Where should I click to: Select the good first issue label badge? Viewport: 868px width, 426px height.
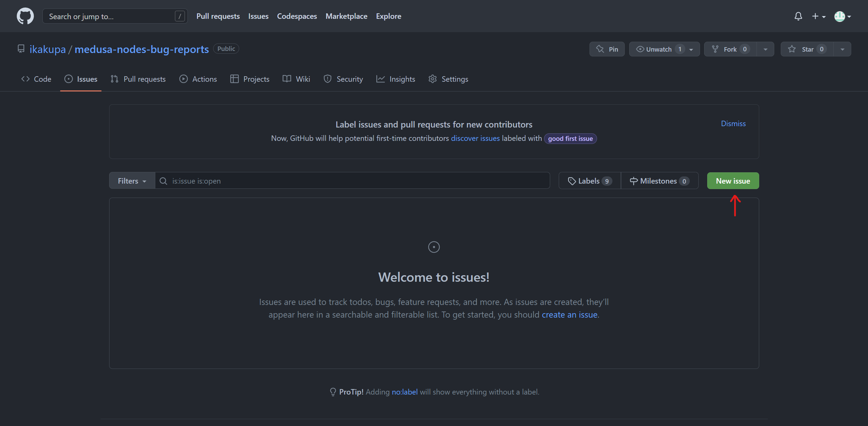click(x=570, y=138)
